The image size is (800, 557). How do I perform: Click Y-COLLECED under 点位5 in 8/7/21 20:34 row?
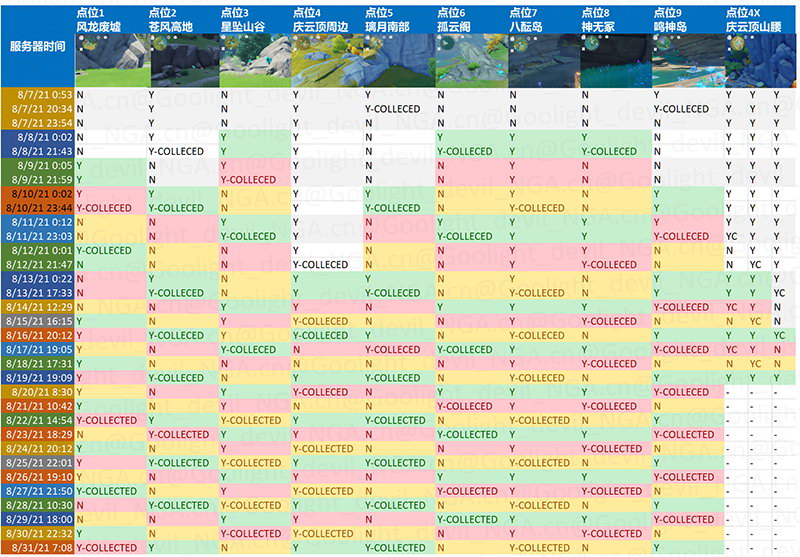point(392,109)
